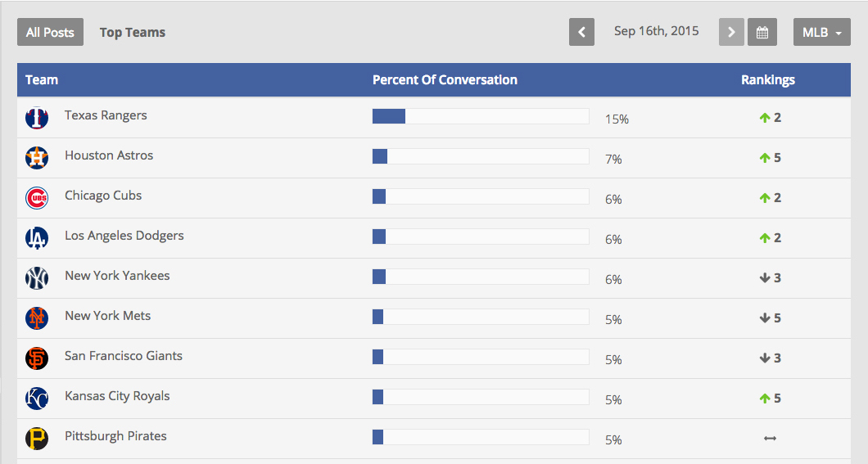The width and height of the screenshot is (868, 464).
Task: Expand the MLB league dropdown
Action: pyautogui.click(x=821, y=33)
